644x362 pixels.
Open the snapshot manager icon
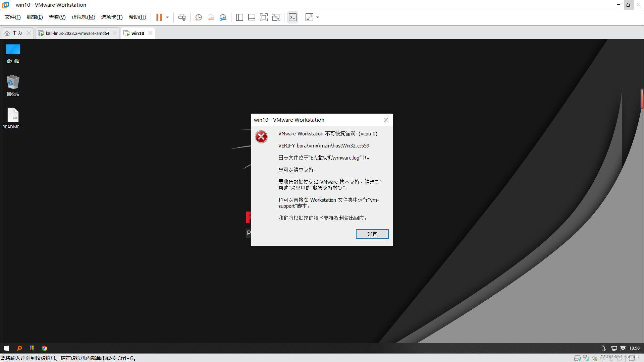(223, 17)
